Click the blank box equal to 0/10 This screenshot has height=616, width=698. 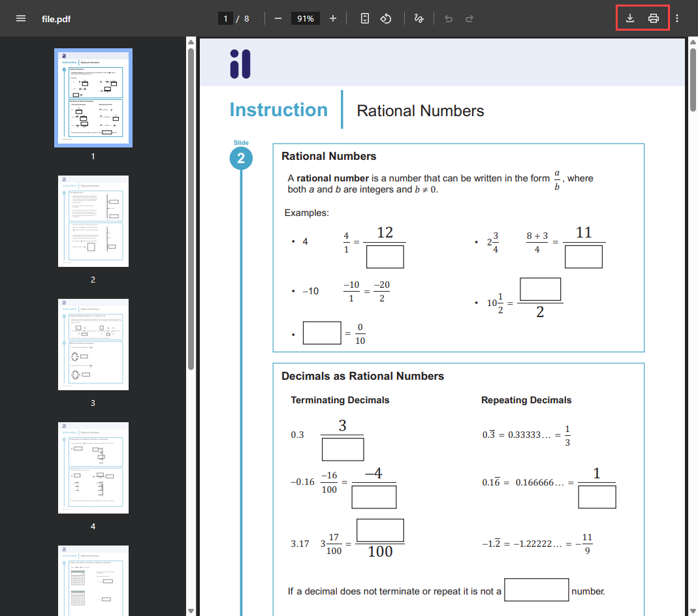point(322,333)
